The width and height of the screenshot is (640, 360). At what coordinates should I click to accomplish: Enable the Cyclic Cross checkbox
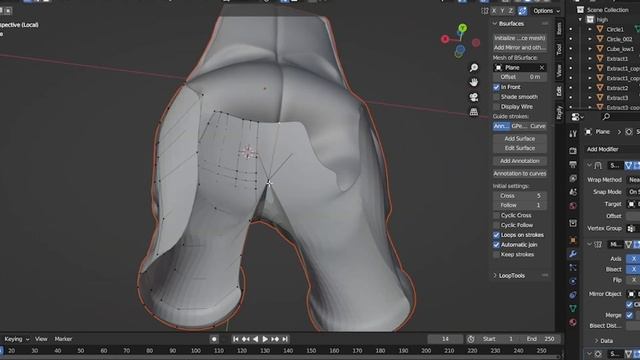tap(496, 216)
